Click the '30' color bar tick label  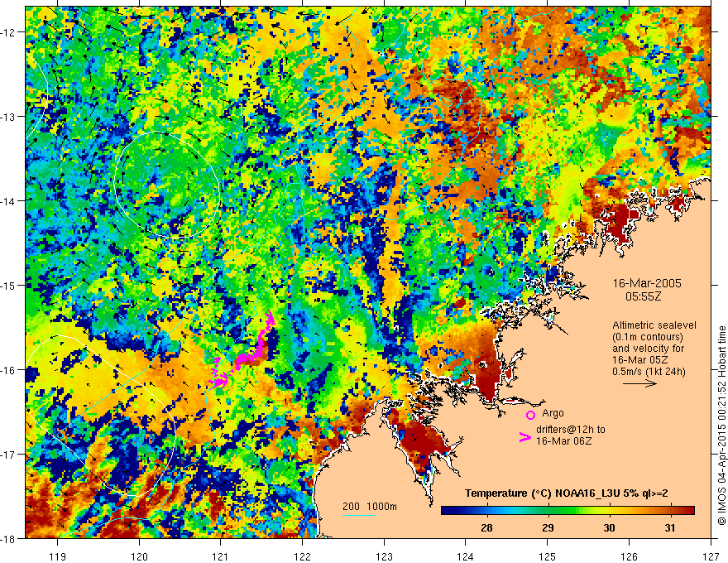click(609, 527)
